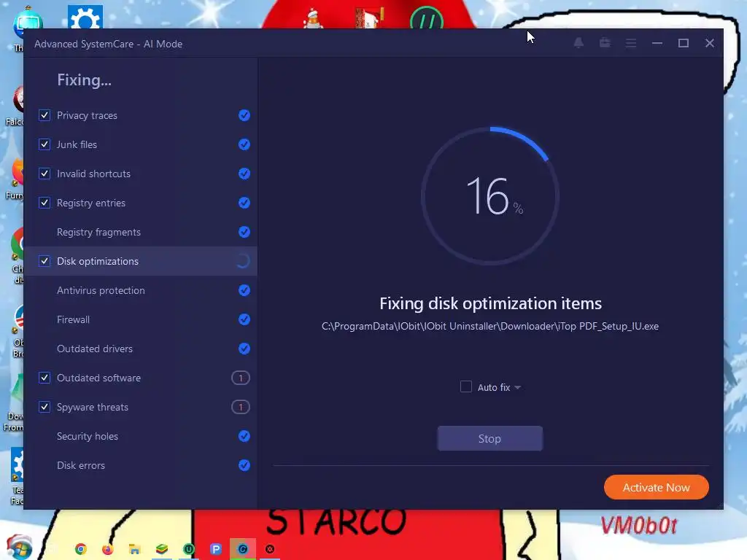The height and width of the screenshot is (560, 747).
Task: Click Firewall completed checkmark icon
Action: (x=244, y=319)
